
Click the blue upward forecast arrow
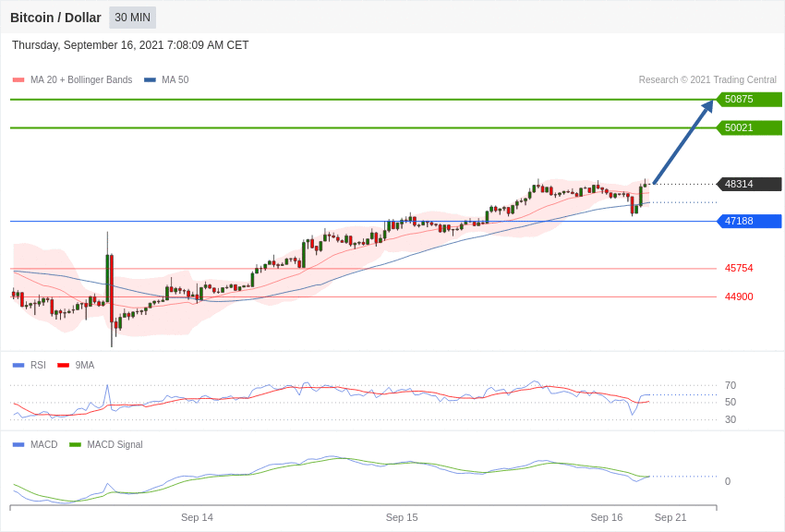(x=683, y=142)
